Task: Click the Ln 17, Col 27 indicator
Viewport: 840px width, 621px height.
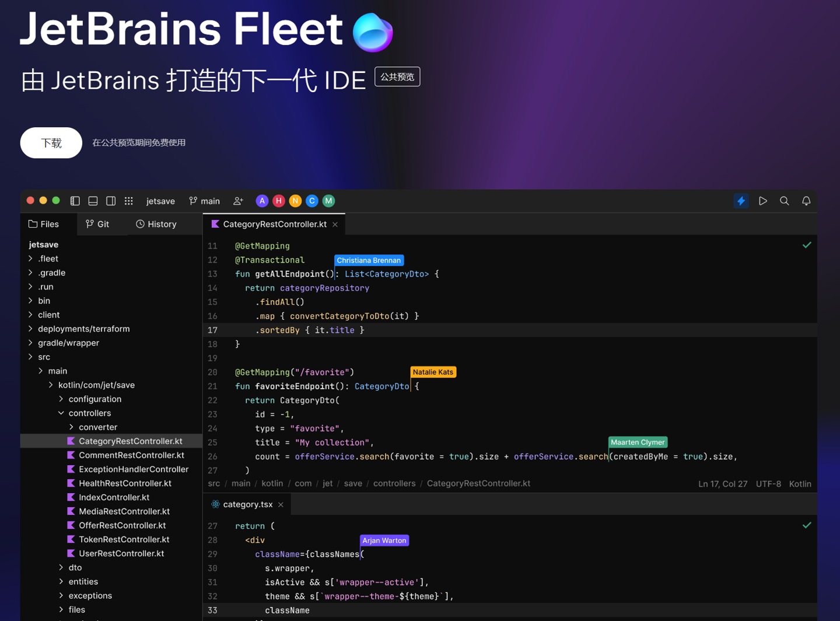Action: (723, 484)
